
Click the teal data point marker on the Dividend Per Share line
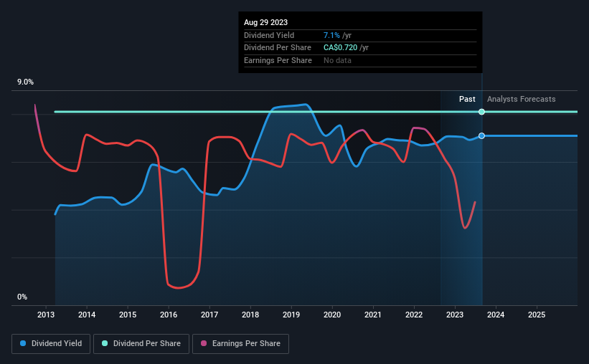coord(481,112)
